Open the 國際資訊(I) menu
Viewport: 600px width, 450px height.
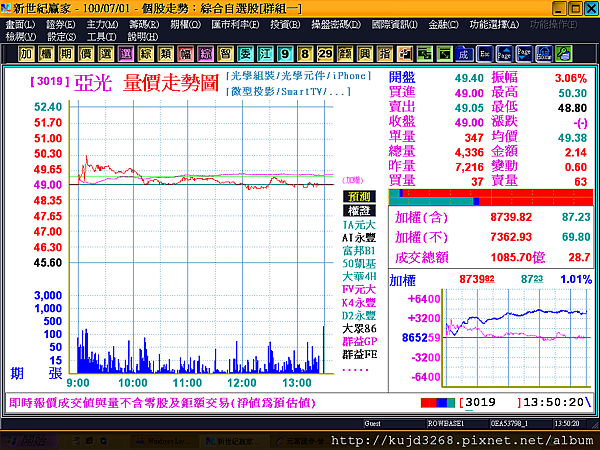[395, 24]
